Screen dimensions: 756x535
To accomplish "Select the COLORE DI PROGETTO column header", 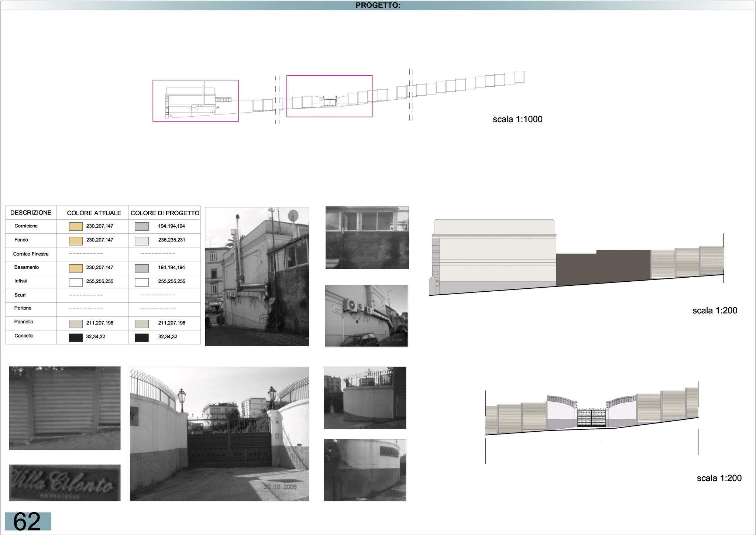I will point(165,213).
